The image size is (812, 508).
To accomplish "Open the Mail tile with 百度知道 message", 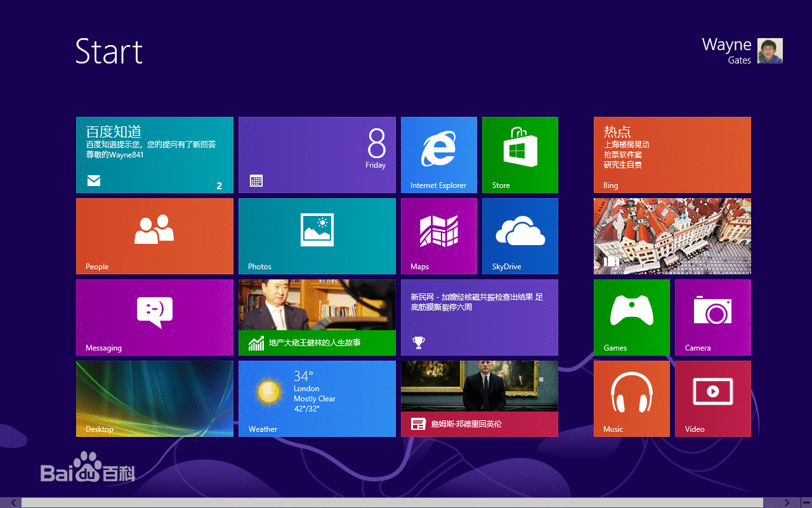I will coord(155,155).
